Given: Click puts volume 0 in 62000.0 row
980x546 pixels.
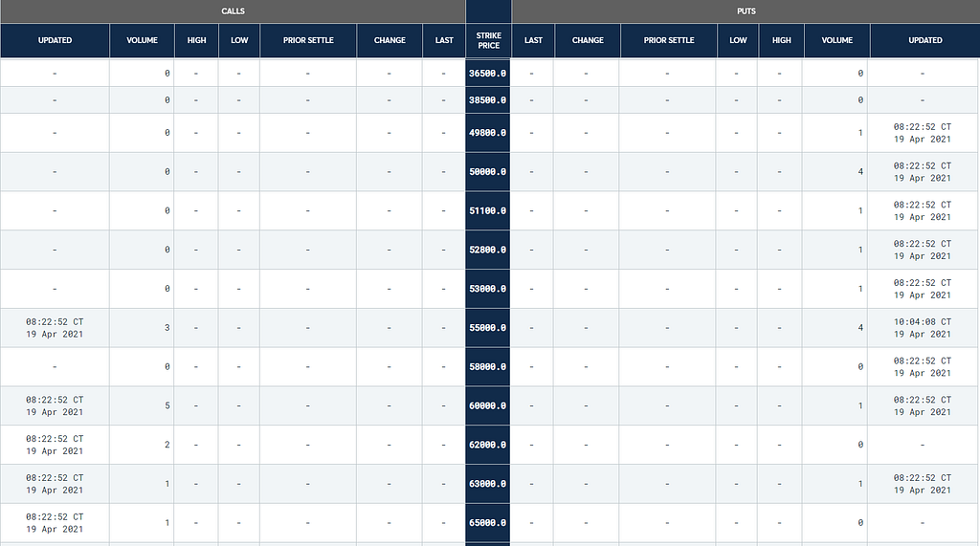Looking at the screenshot, I should point(860,445).
